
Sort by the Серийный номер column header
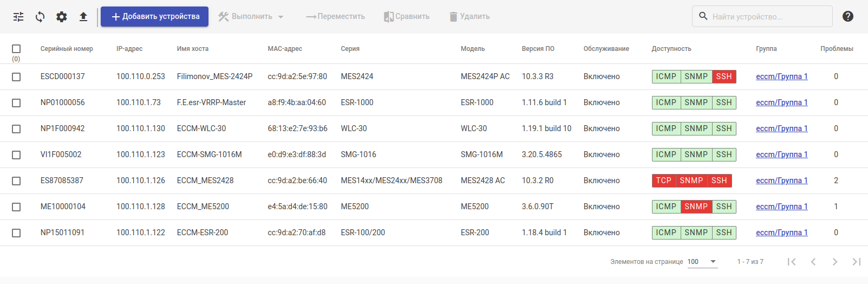point(67,49)
